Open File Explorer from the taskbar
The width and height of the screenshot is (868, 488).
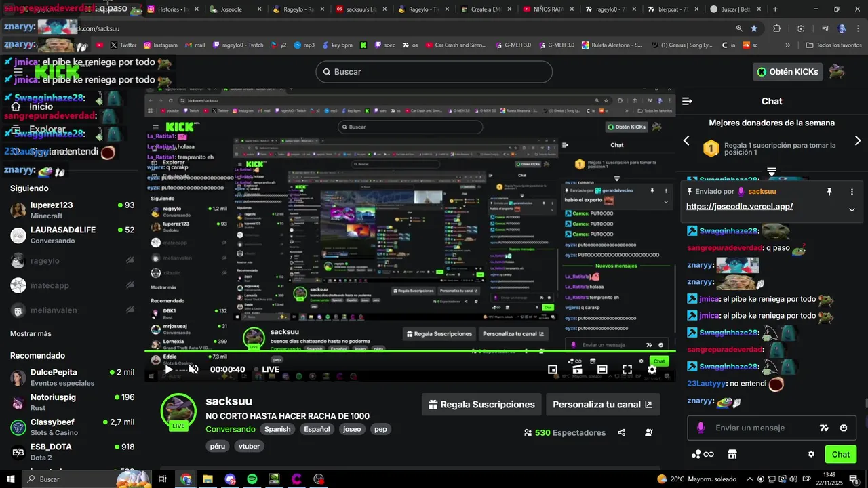208,479
